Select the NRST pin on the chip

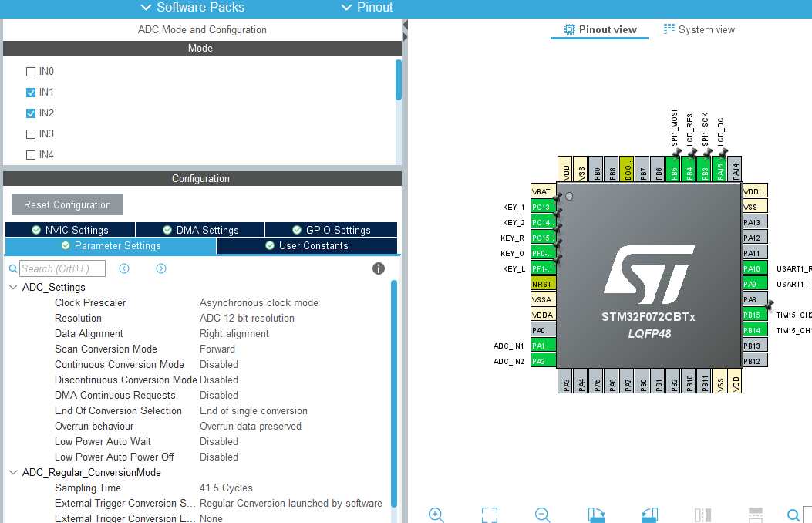[544, 284]
